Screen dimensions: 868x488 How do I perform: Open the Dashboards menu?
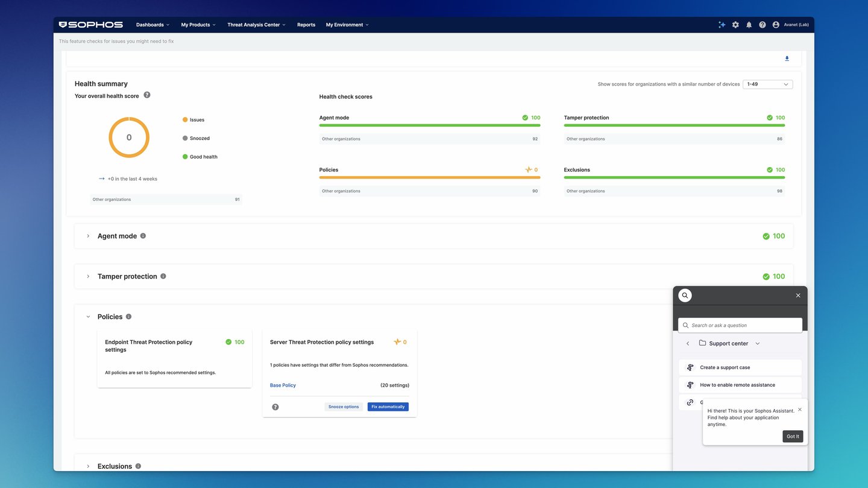click(x=153, y=25)
